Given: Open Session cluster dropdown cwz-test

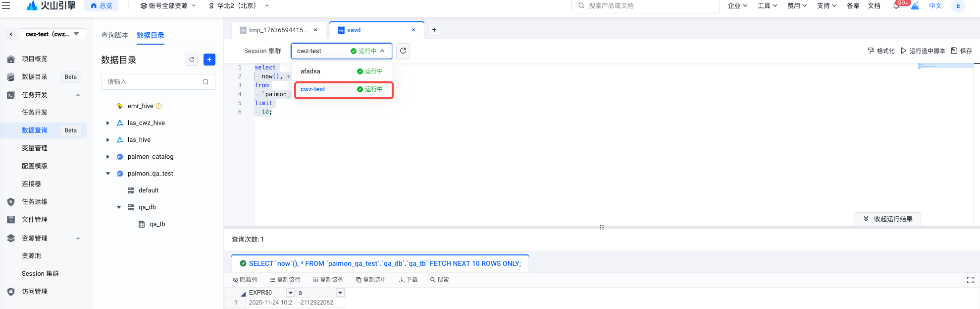Looking at the screenshot, I should click(342, 51).
